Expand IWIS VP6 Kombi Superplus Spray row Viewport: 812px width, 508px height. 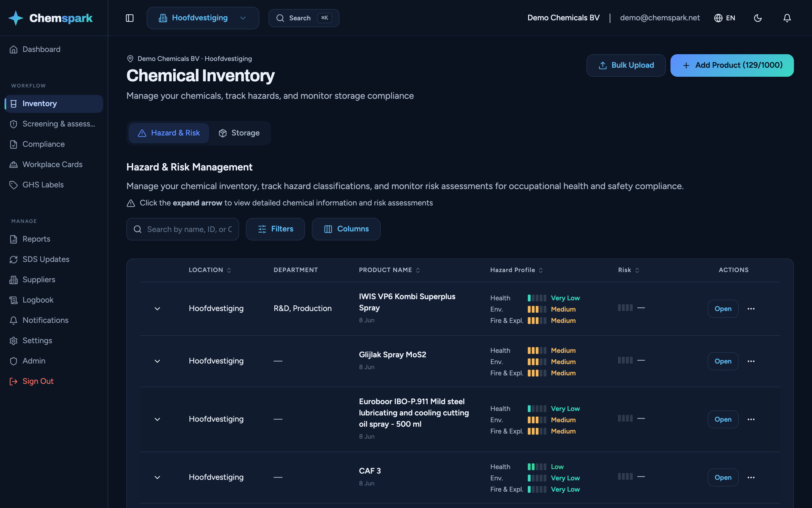click(x=157, y=308)
